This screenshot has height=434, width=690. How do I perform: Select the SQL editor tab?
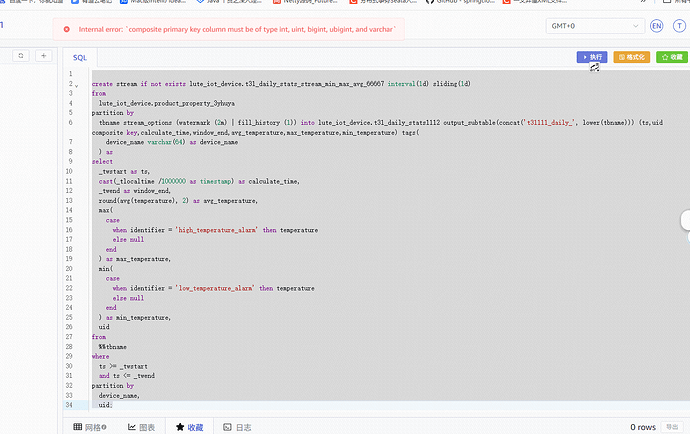tap(79, 57)
